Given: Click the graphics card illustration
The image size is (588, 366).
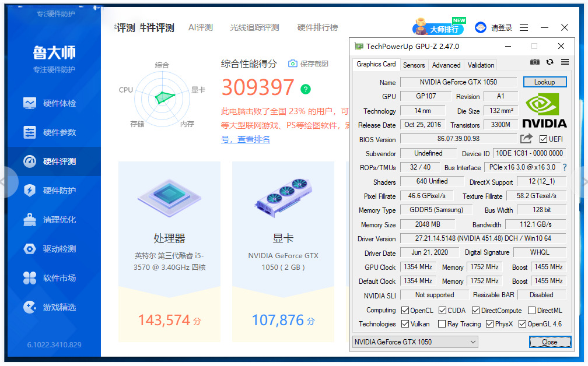Looking at the screenshot, I should pos(283,198).
